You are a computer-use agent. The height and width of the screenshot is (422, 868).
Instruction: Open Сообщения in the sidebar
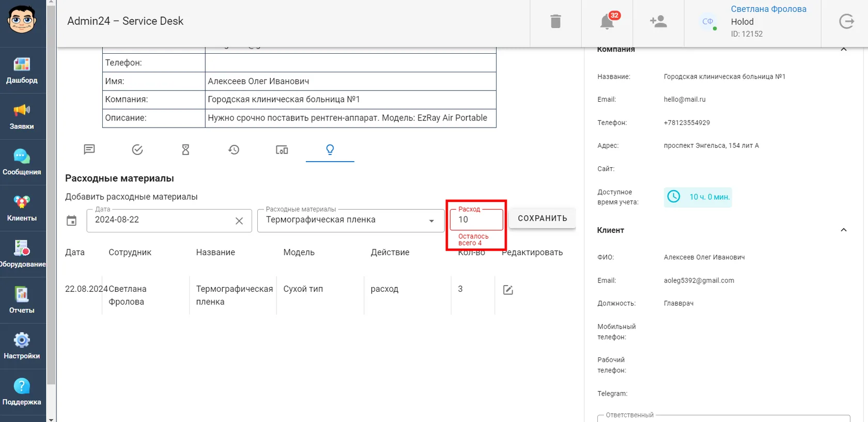tap(22, 162)
